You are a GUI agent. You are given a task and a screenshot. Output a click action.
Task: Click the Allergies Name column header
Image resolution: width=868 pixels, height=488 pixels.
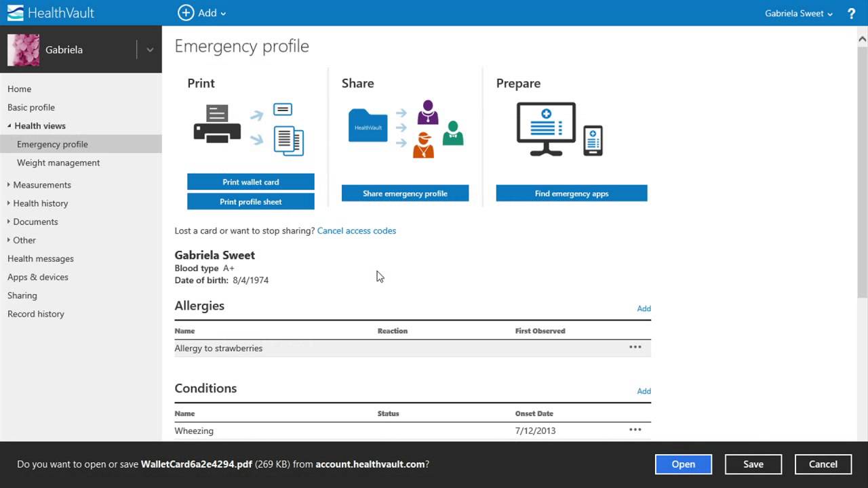(184, 331)
